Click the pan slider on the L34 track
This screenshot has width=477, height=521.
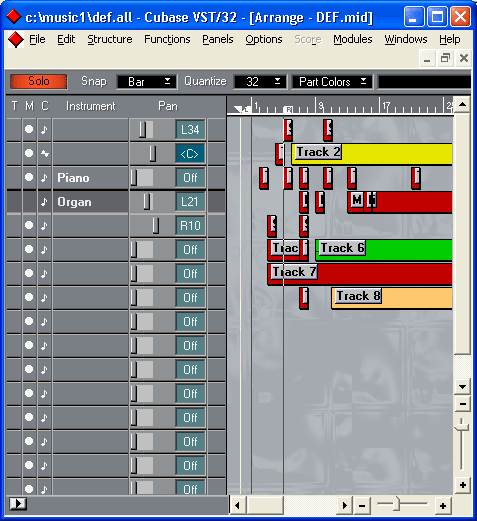coord(142,130)
